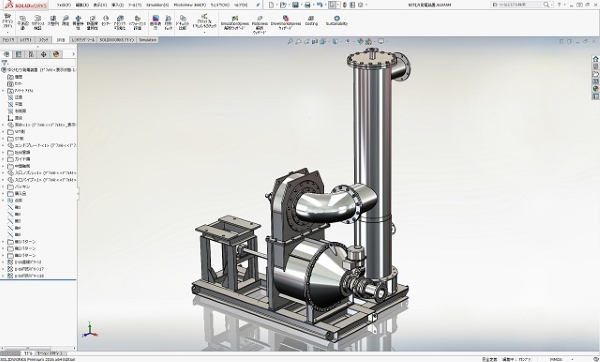The image size is (600, 362).
Task: Click in the command search field
Action: coord(517,5)
